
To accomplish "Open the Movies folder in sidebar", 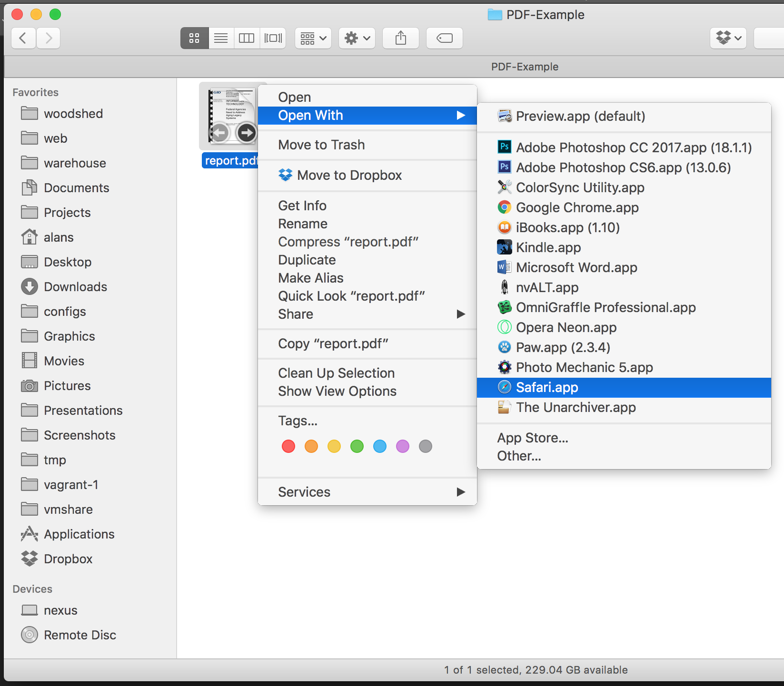I will point(90,361).
